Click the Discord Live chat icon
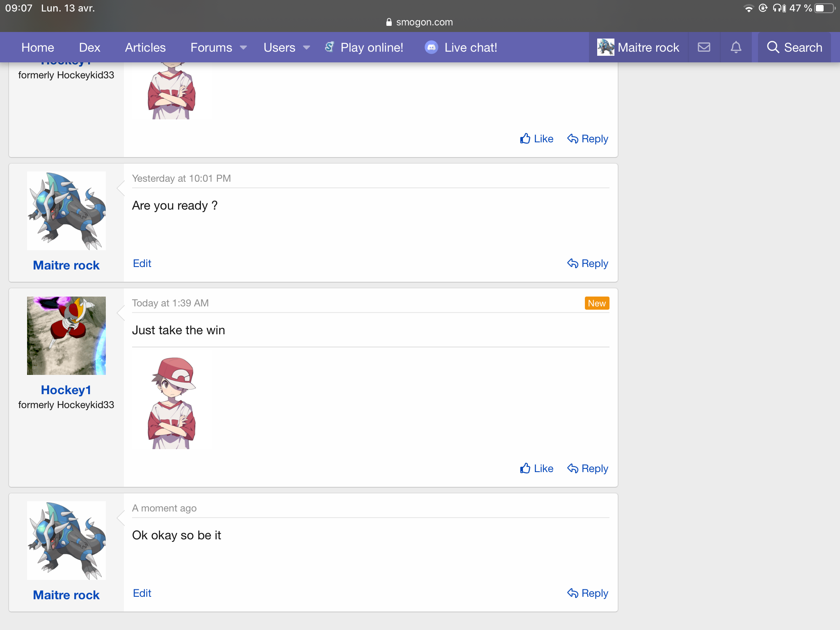This screenshot has width=840, height=630. point(431,47)
